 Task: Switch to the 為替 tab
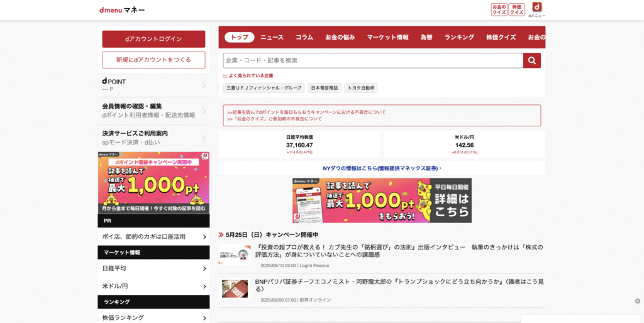click(x=426, y=37)
